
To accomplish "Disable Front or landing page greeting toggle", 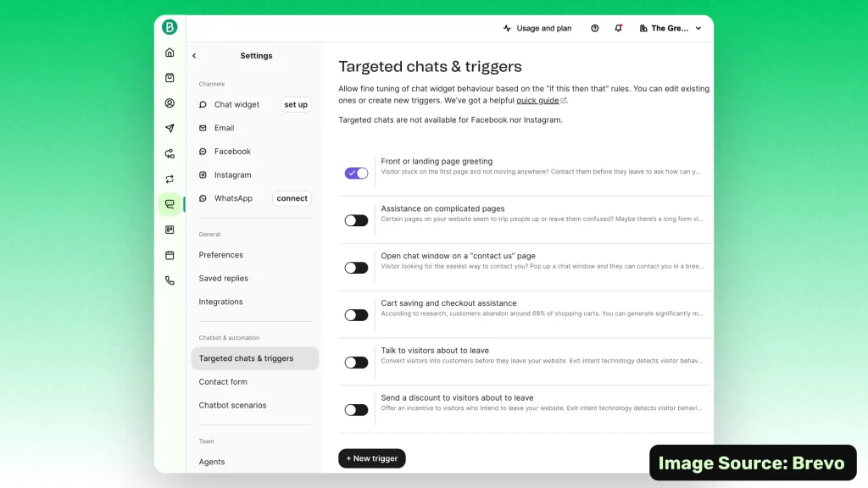I will [x=356, y=173].
